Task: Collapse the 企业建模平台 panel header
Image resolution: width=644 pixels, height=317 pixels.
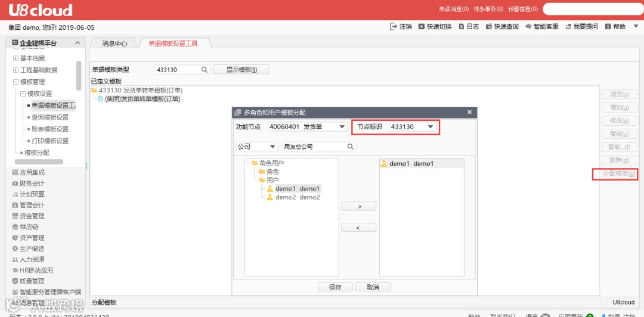Action: pos(78,43)
